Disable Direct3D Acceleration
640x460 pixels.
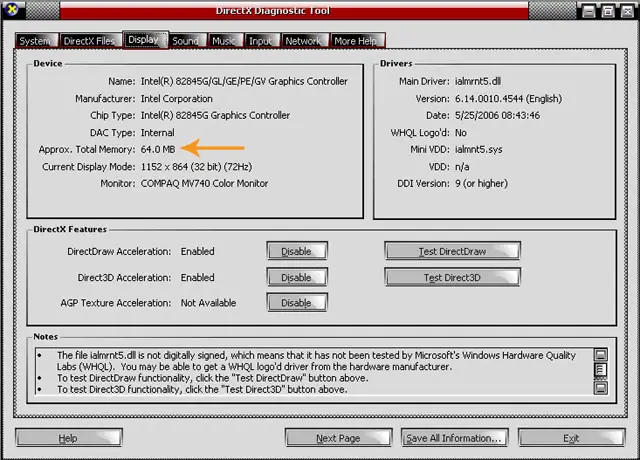[x=297, y=277]
